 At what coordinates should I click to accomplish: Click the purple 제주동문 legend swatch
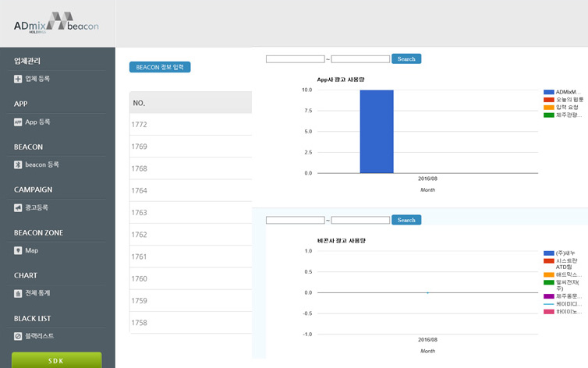click(x=548, y=296)
